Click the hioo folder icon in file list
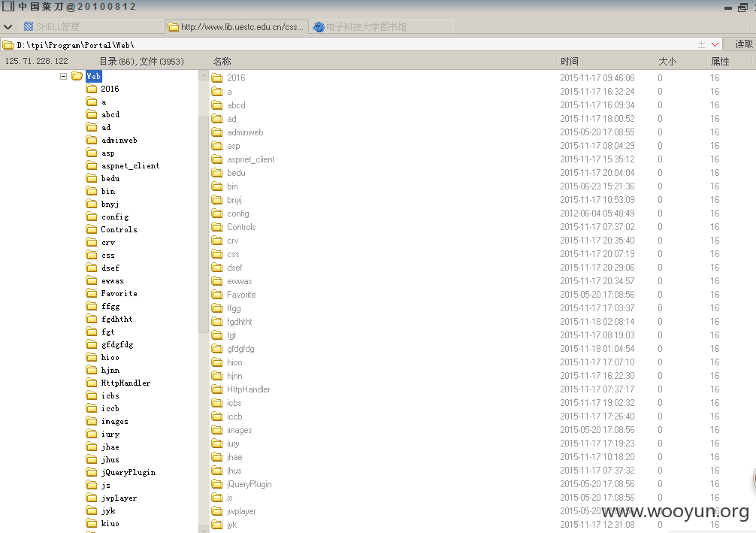756x533 pixels. 217,362
